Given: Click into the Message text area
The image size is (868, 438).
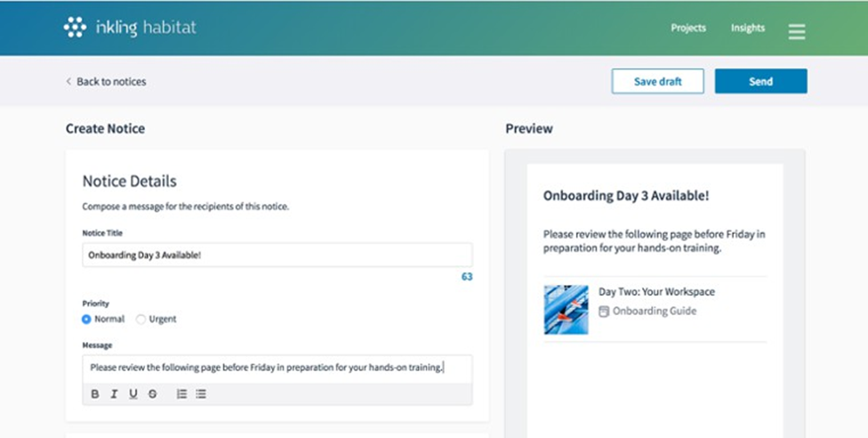Looking at the screenshot, I should [x=277, y=367].
